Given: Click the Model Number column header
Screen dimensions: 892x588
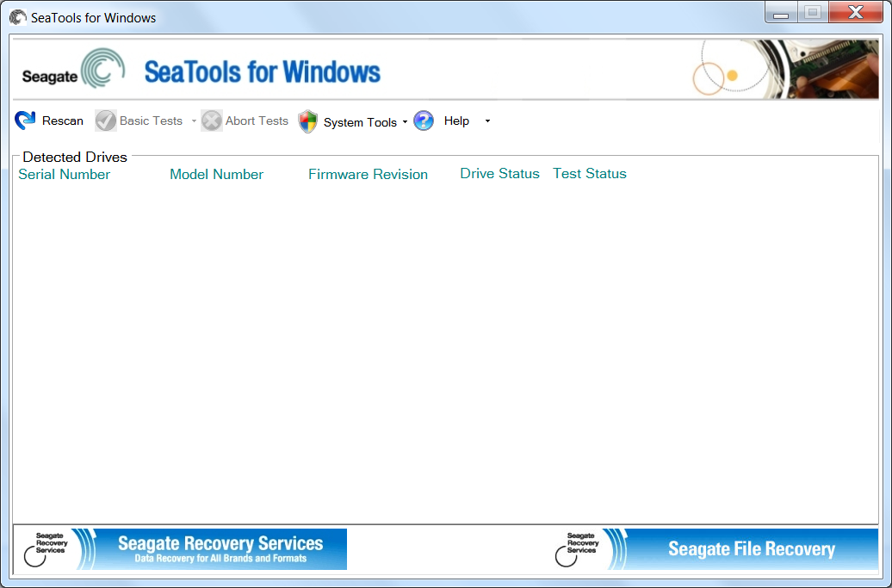Looking at the screenshot, I should 217,174.
